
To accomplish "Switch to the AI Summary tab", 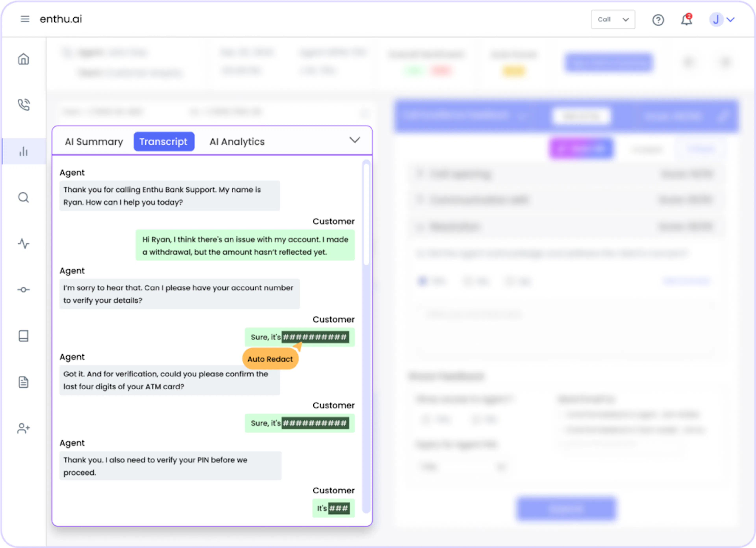I will (94, 142).
